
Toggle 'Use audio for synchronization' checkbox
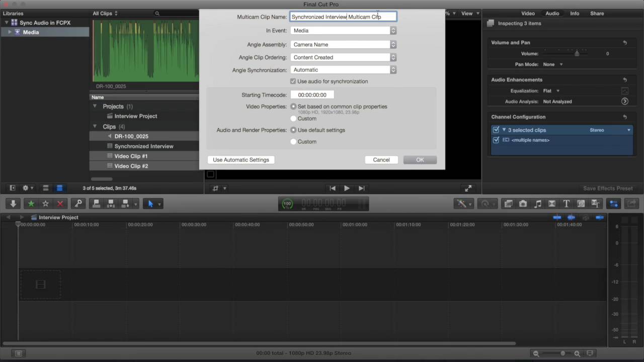(x=293, y=81)
